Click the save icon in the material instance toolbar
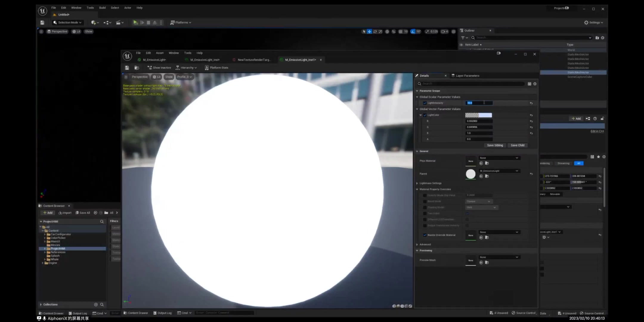Image resolution: width=644 pixels, height=322 pixels. (127, 68)
